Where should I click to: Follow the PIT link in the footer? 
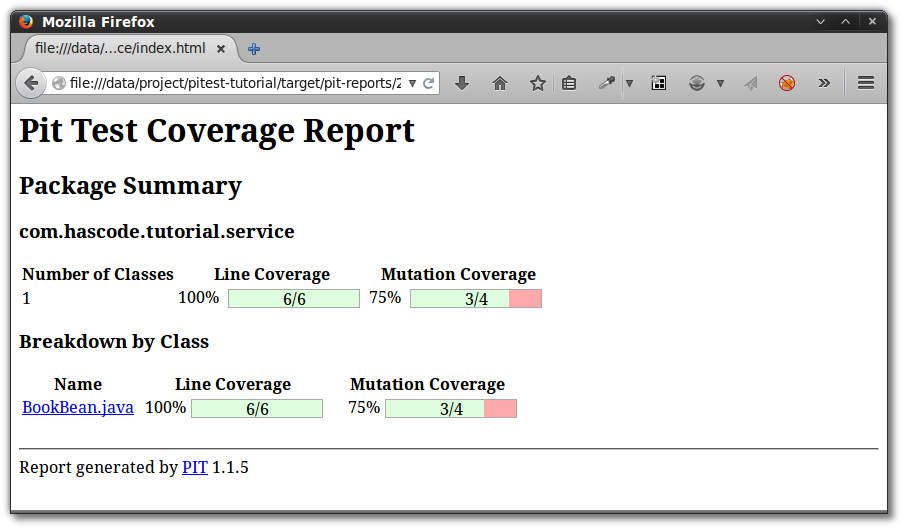tap(194, 467)
